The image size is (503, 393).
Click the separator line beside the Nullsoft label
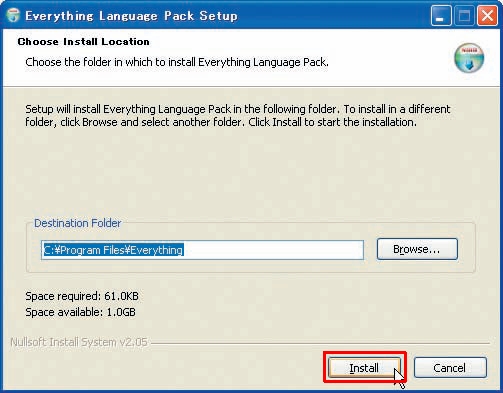(320, 343)
